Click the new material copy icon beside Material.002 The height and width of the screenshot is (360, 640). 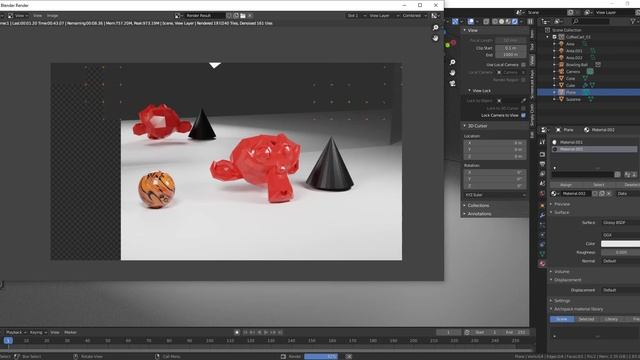[x=602, y=193]
